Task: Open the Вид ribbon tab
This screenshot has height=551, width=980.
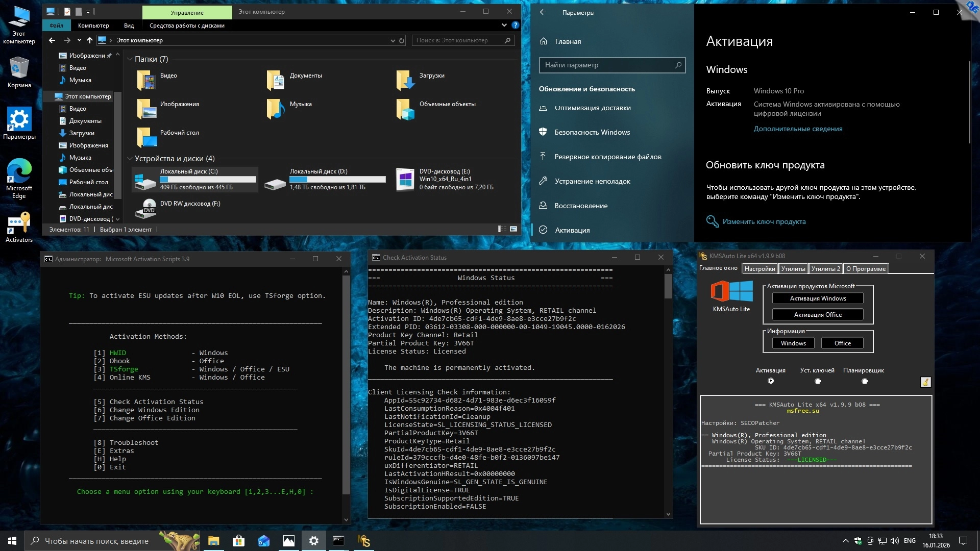Action: click(129, 26)
